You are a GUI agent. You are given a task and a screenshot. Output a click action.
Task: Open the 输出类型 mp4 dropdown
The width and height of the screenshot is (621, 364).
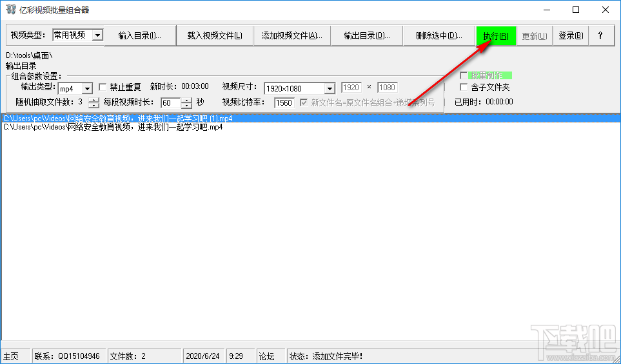87,89
